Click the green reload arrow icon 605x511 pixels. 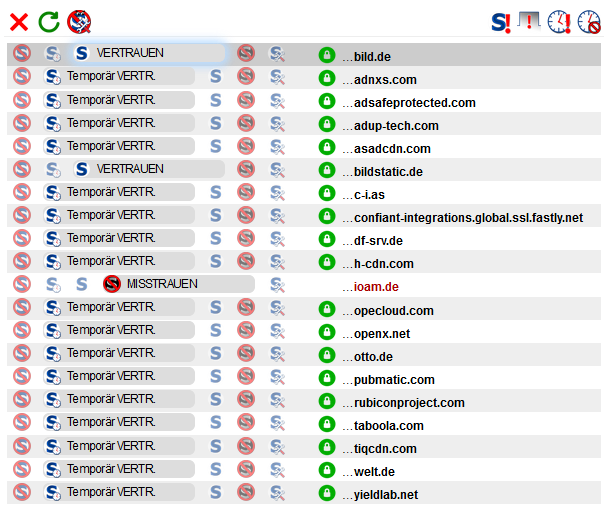tap(49, 22)
